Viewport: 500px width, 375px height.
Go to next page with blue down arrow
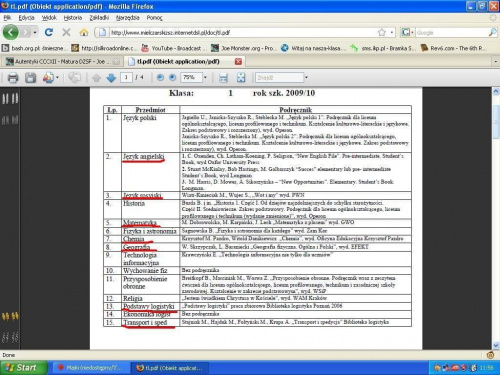click(x=111, y=78)
